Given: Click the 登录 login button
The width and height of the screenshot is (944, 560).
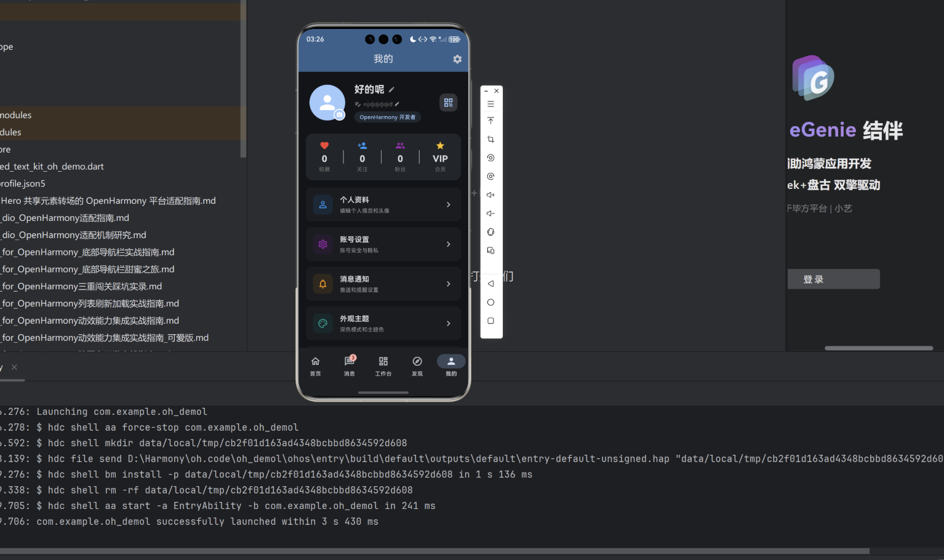Looking at the screenshot, I should click(x=833, y=279).
